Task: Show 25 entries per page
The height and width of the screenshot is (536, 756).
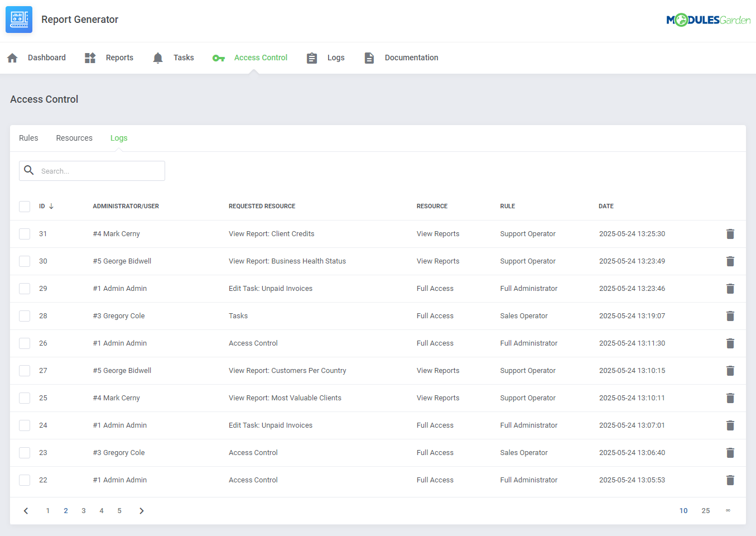Action: (705, 511)
